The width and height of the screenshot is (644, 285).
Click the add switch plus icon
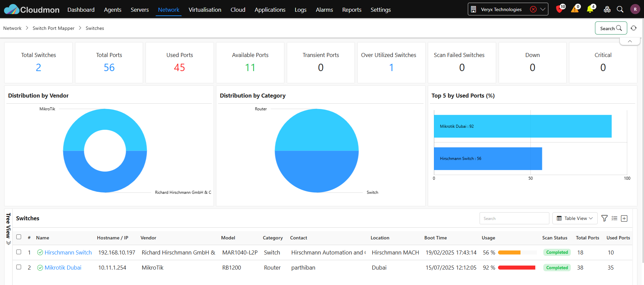624,218
